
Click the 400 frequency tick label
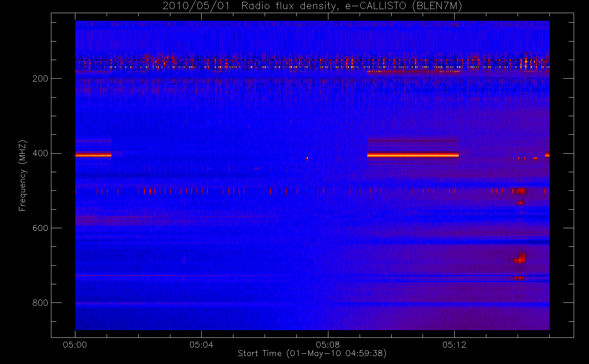(40, 153)
